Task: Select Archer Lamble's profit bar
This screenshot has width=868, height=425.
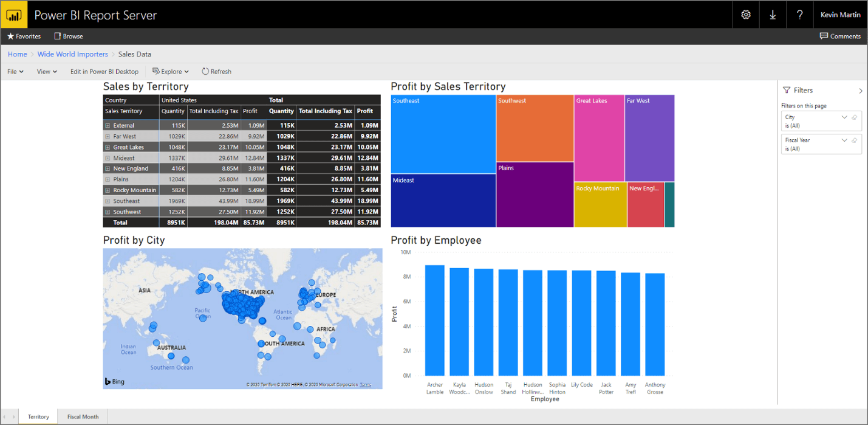Action: (x=435, y=320)
